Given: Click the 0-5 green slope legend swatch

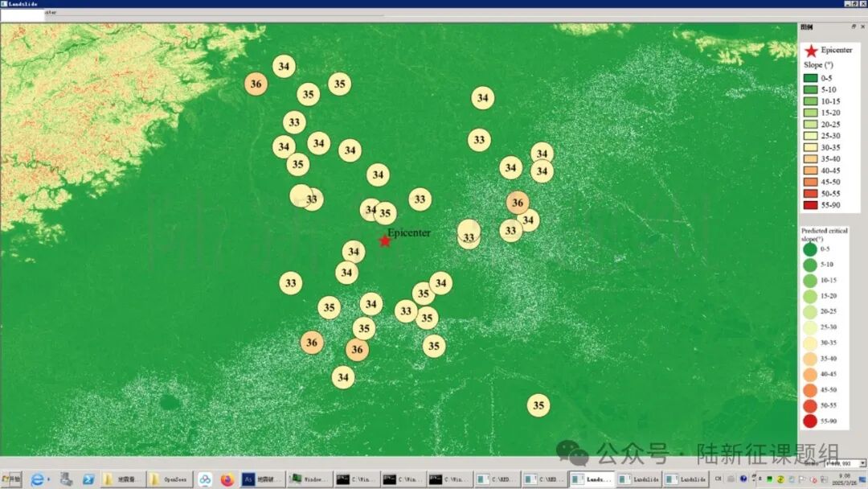Looking at the screenshot, I should [x=809, y=78].
